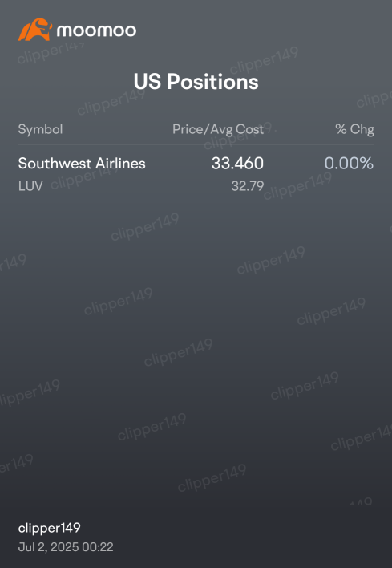Image resolution: width=392 pixels, height=568 pixels.
Task: Select the US Positions heading
Action: (196, 81)
